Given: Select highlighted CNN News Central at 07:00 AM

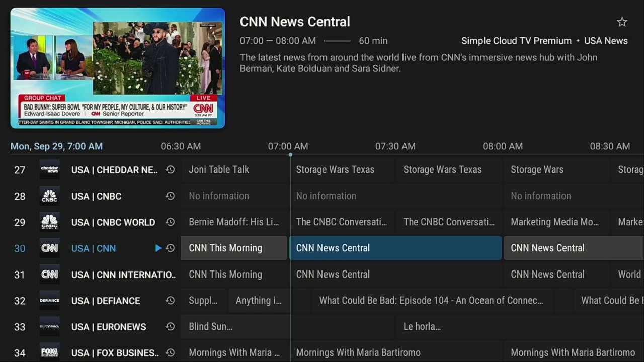Looking at the screenshot, I should (395, 248).
